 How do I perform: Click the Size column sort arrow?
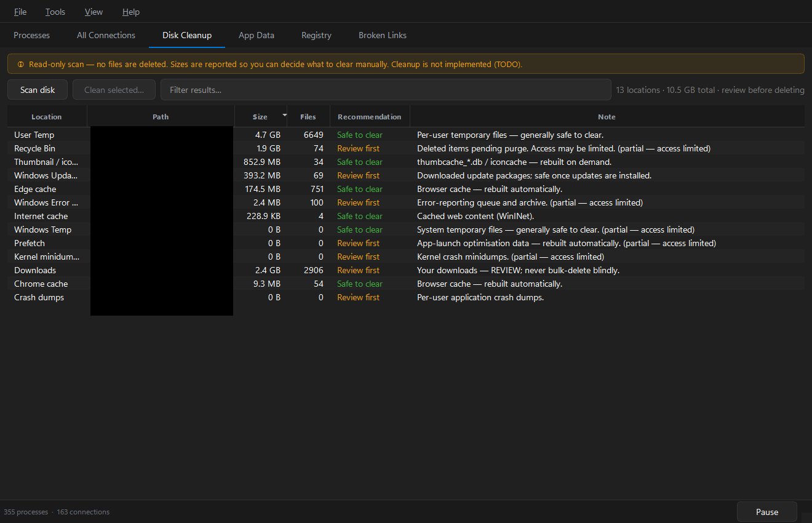[284, 115]
